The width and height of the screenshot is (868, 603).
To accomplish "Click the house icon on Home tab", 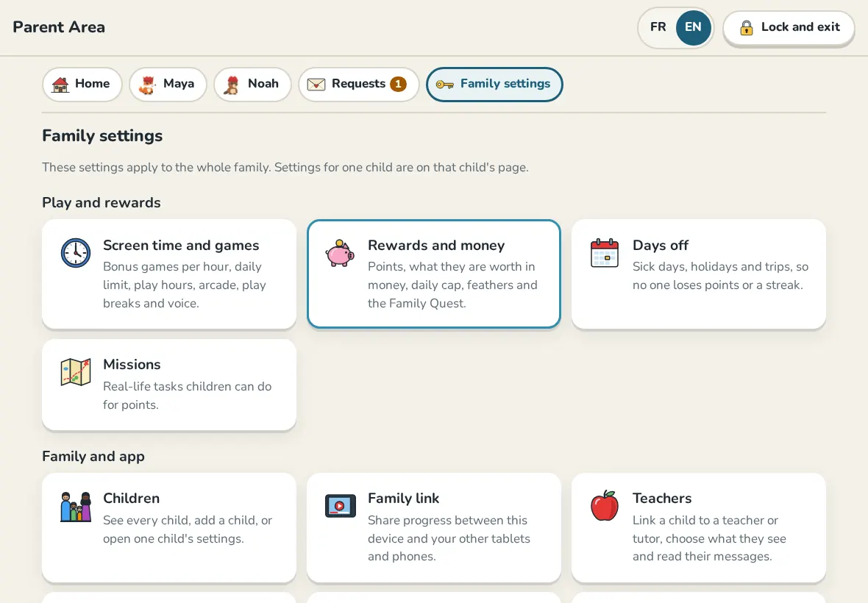I will click(x=60, y=85).
